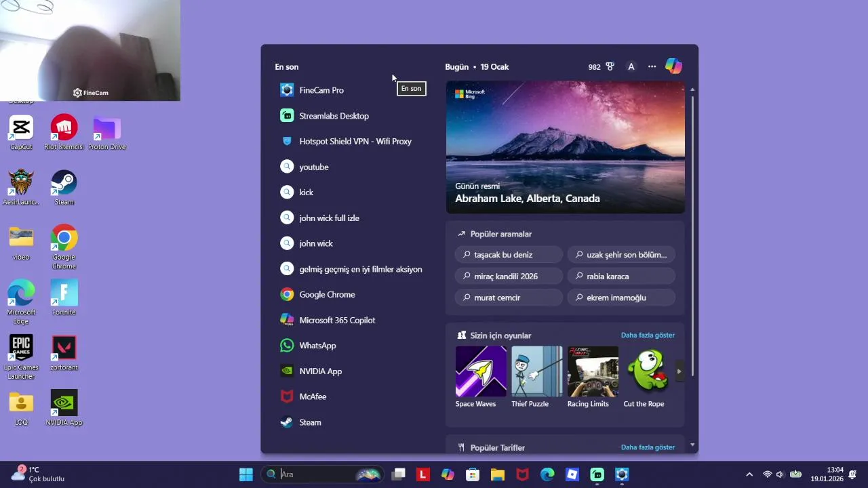Open Google Chrome desktop shortcut

tap(64, 246)
